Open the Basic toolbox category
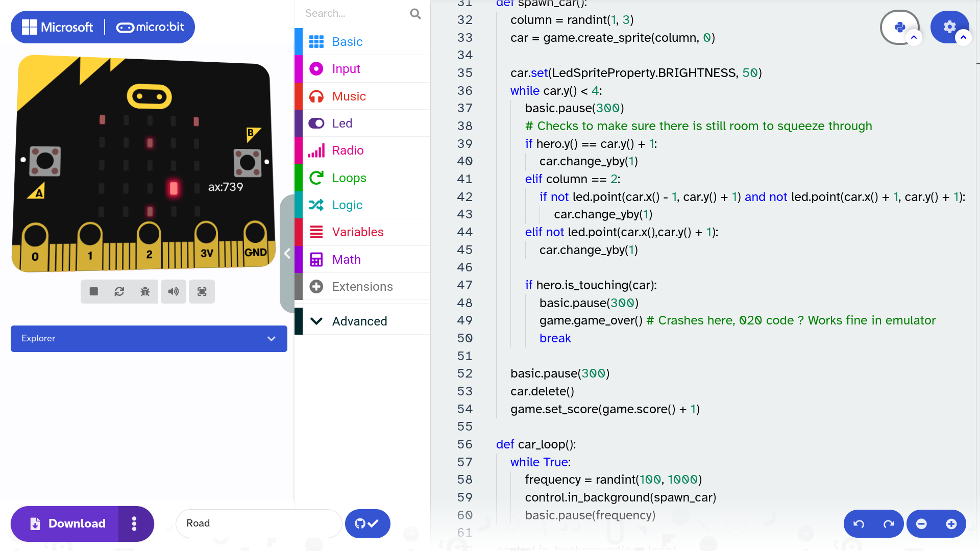Image resolution: width=980 pixels, height=551 pixels. coord(347,42)
